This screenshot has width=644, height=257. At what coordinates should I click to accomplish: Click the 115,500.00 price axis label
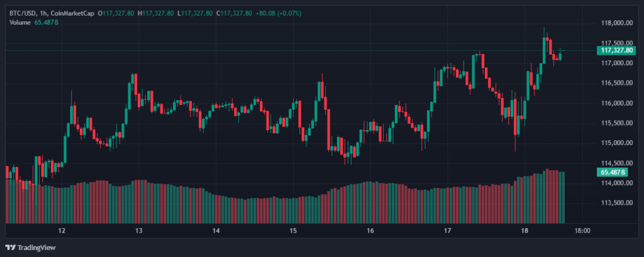616,123
